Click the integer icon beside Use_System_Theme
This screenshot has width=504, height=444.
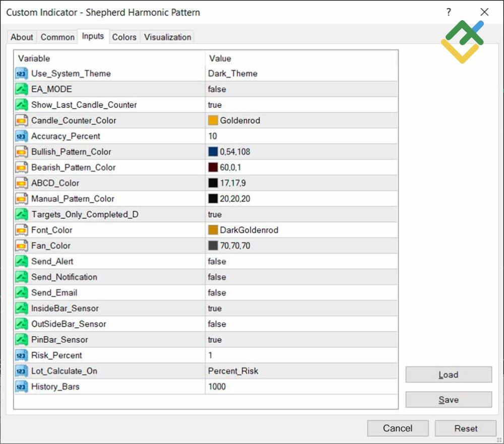point(22,74)
